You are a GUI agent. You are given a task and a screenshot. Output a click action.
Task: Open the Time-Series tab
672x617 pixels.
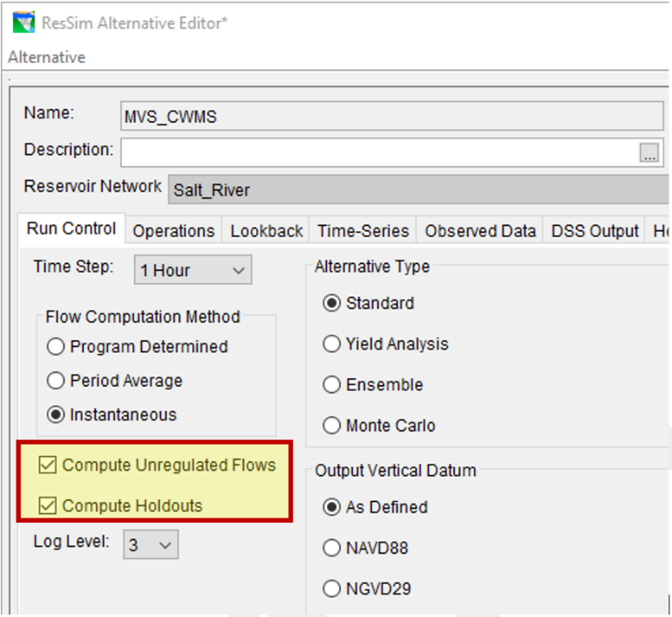click(x=363, y=231)
